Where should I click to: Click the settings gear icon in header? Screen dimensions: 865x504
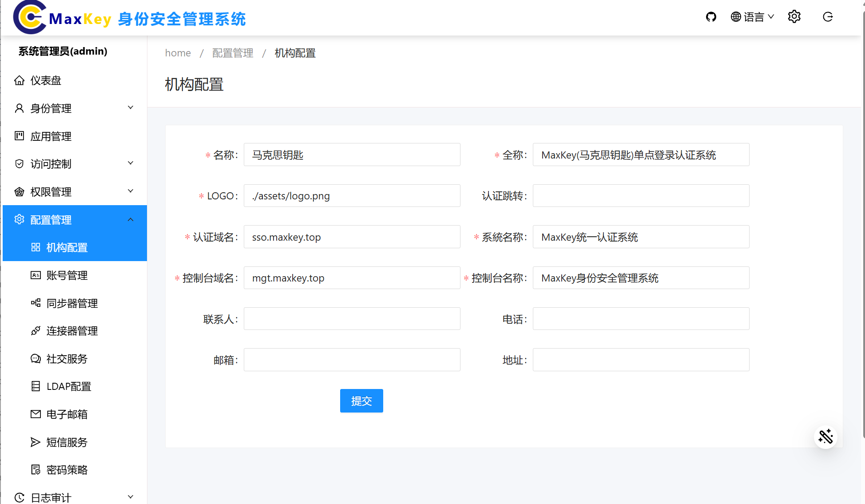(794, 17)
